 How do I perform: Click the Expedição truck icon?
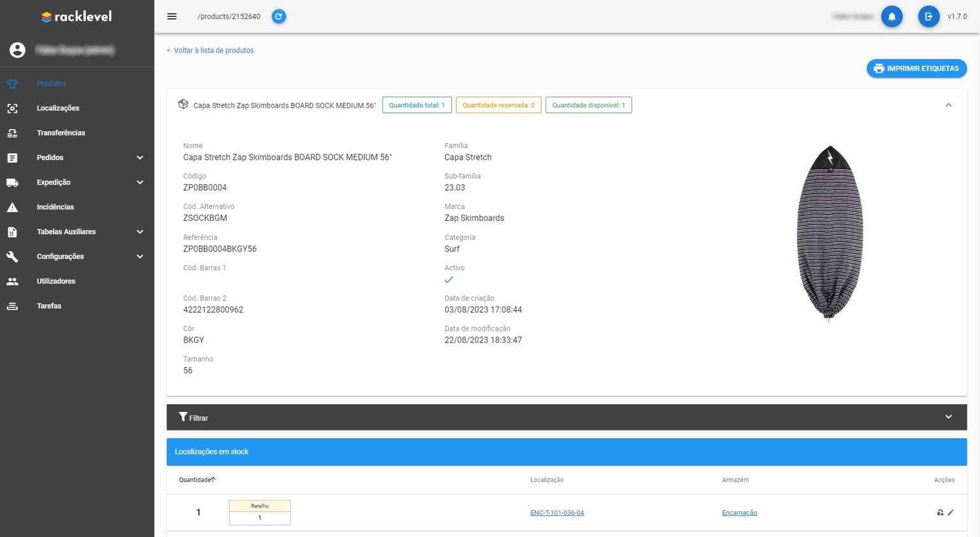(x=12, y=183)
